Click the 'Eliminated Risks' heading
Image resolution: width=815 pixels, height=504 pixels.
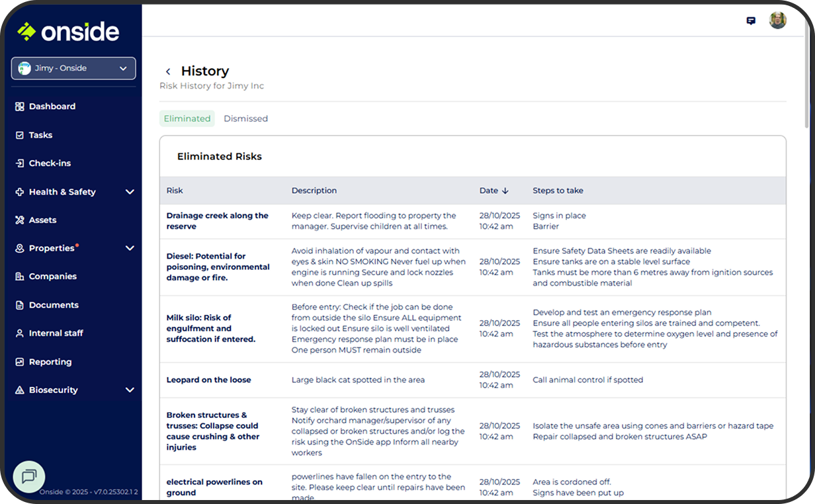220,157
